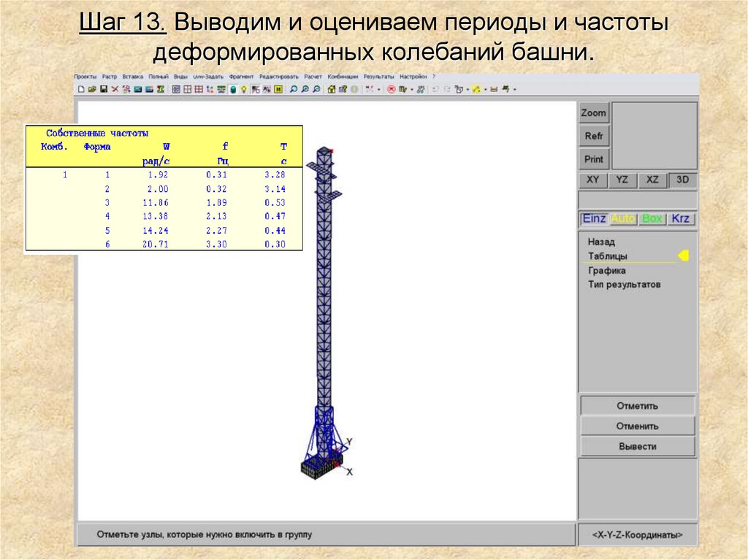Viewport: 748px width, 560px height.
Task: Click period value 3.28 in table
Action: click(275, 174)
